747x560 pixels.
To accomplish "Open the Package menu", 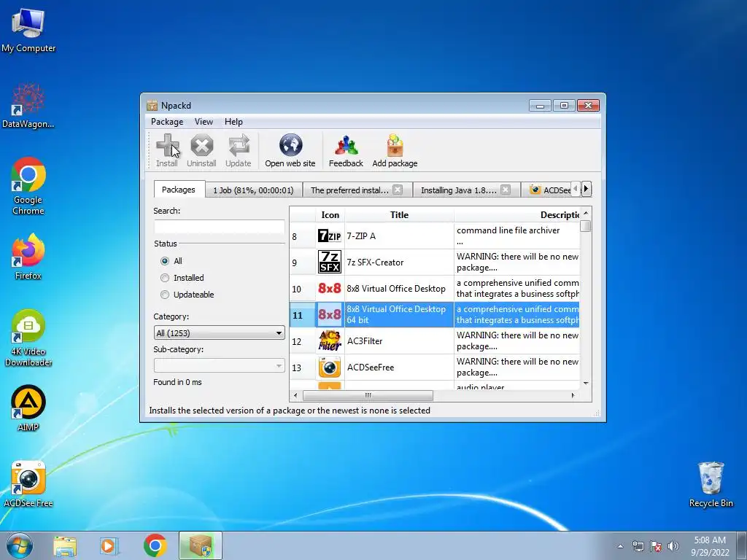I will [x=167, y=122].
